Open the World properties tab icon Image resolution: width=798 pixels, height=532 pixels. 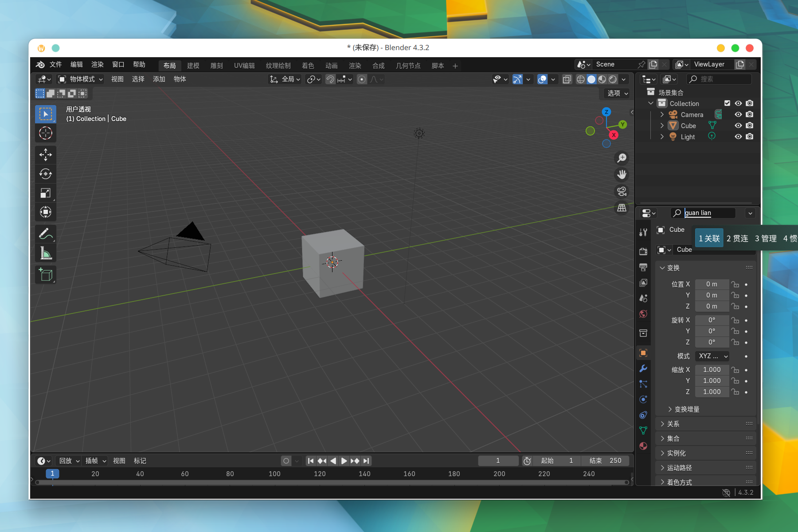tap(643, 314)
